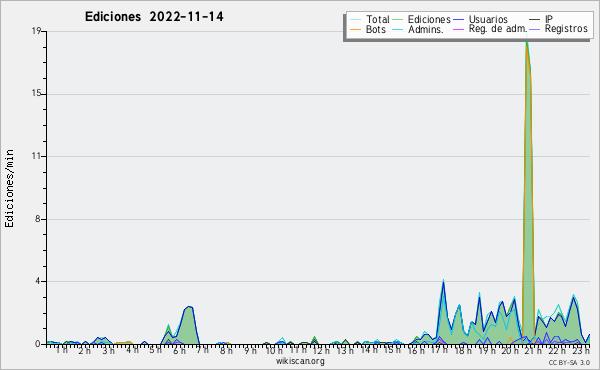Click the y-axis value 15

[37, 94]
